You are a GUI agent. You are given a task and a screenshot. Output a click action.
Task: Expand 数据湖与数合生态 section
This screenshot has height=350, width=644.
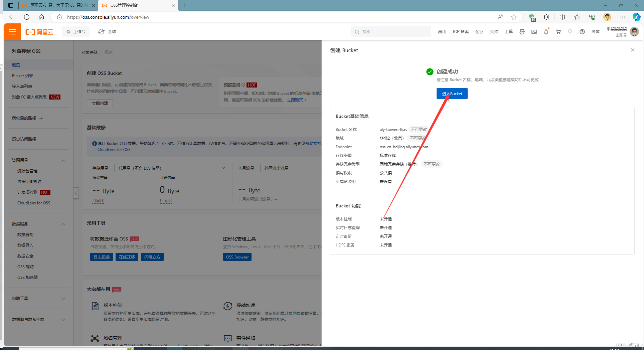(63, 320)
